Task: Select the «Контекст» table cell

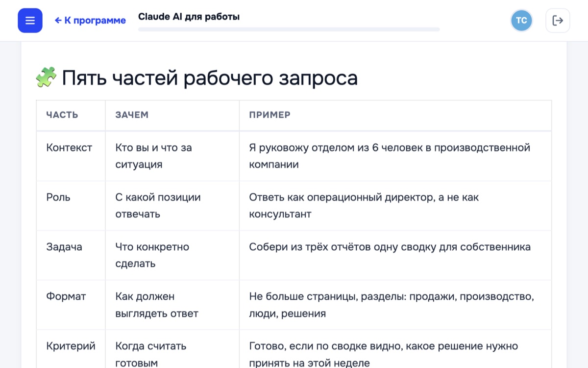Action: 71,156
